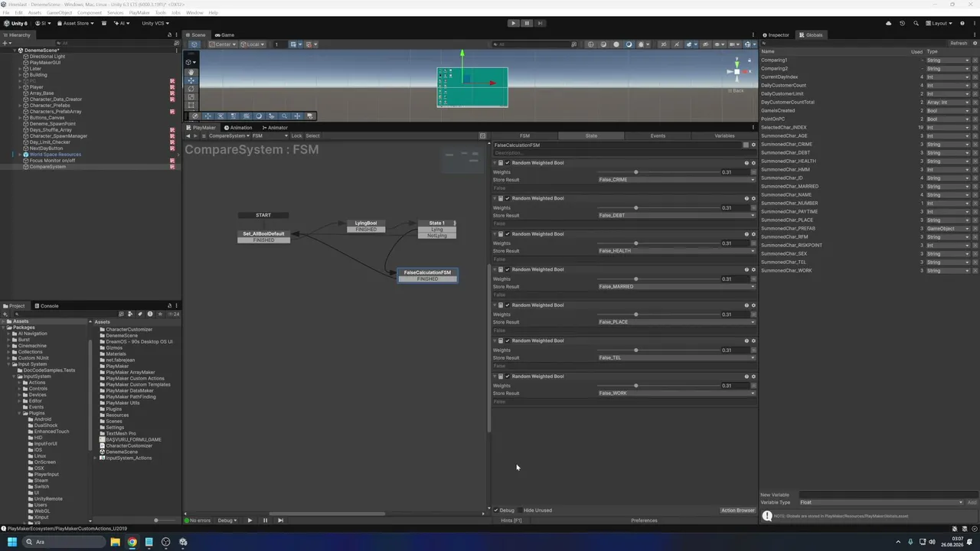Click PlayMaker play button at bottom
980x551 pixels.
(250, 520)
